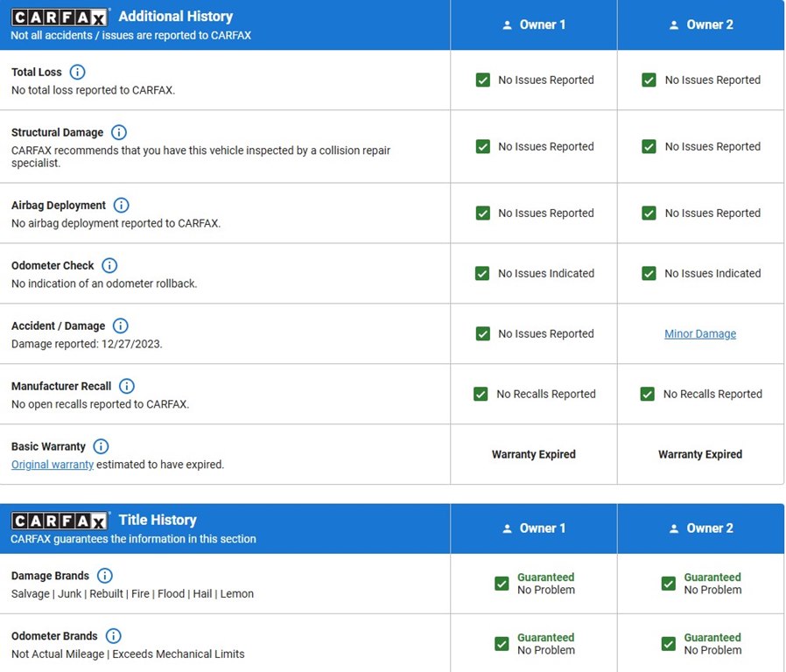This screenshot has height=672, width=786.
Task: Open the Minor Damage link
Action: (x=700, y=333)
